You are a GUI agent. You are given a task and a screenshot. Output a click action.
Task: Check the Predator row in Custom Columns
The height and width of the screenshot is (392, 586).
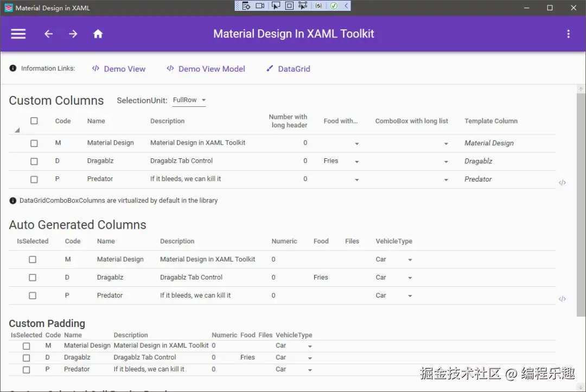pyautogui.click(x=34, y=179)
